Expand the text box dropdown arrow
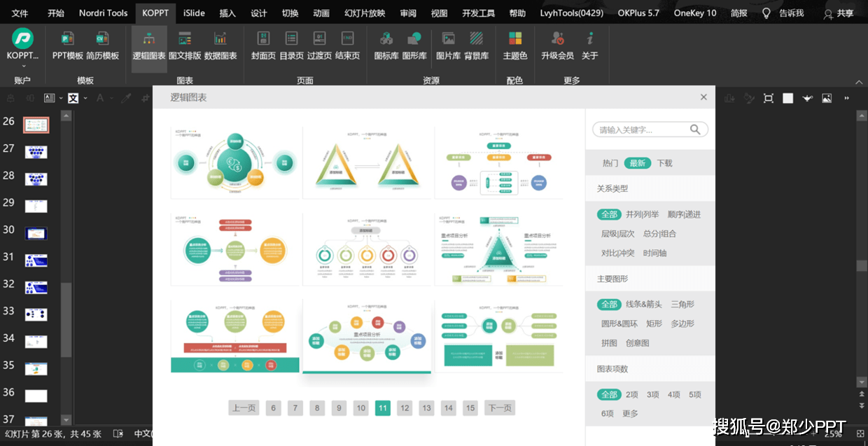Screen dimensions: 868x446 61,99
